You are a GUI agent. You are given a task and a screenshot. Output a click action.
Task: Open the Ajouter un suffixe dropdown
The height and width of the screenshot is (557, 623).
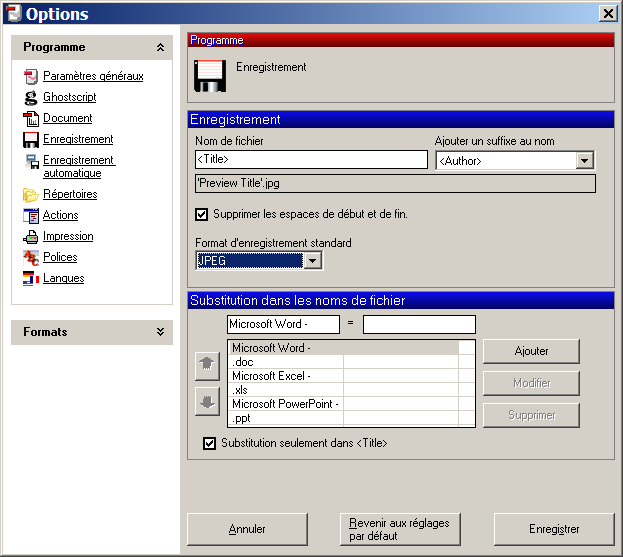(x=584, y=161)
